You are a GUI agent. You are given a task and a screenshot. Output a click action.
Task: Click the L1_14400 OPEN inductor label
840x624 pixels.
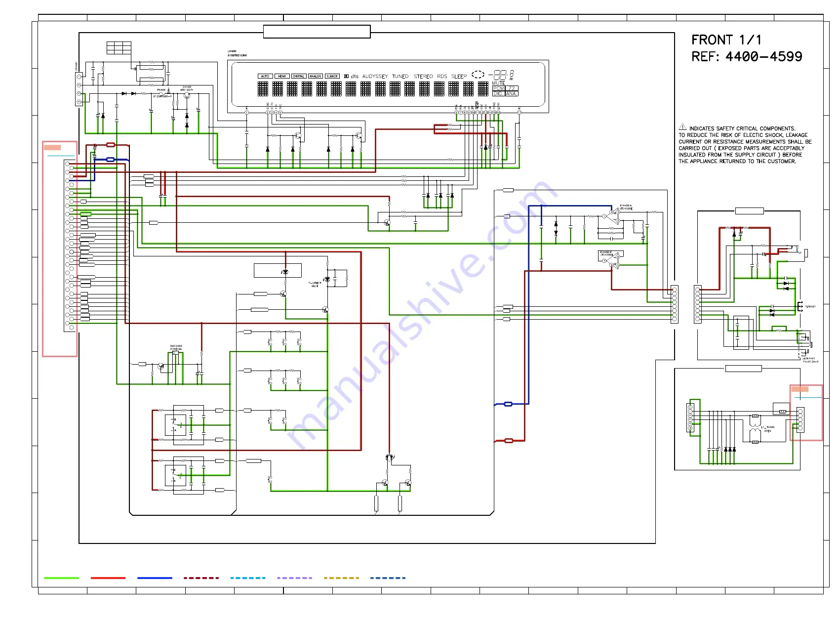click(768, 429)
